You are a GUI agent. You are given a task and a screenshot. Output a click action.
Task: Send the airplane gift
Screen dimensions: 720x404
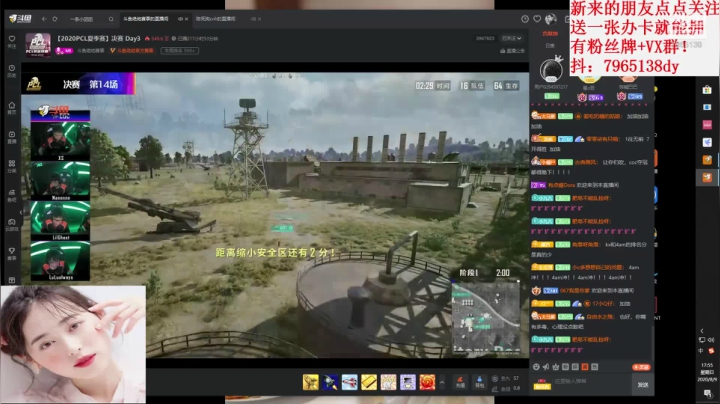349,382
